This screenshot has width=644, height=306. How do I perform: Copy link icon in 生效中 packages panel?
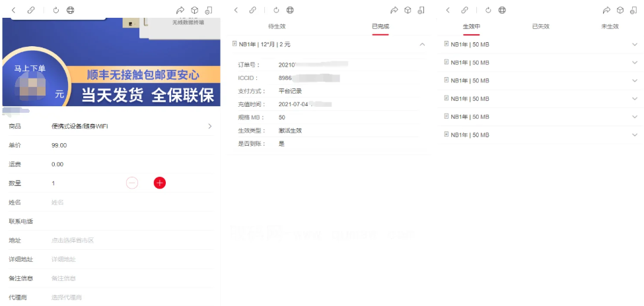(x=464, y=11)
